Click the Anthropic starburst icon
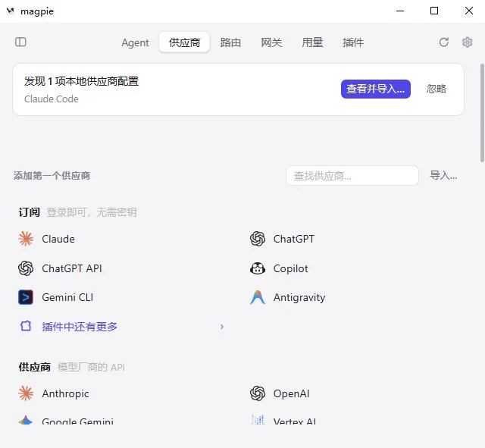 click(x=26, y=393)
